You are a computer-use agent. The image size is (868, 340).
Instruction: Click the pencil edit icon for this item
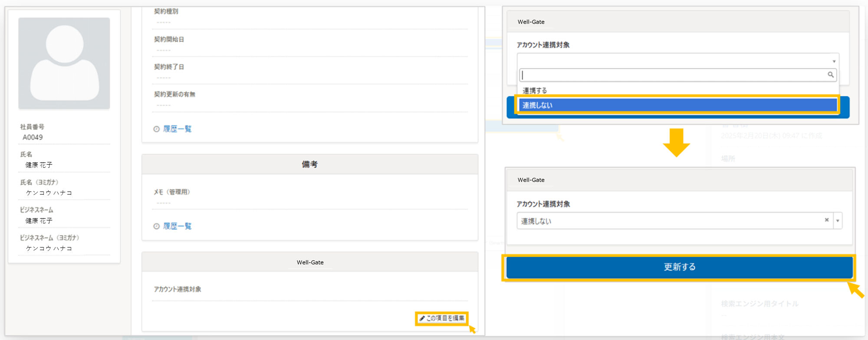[422, 318]
